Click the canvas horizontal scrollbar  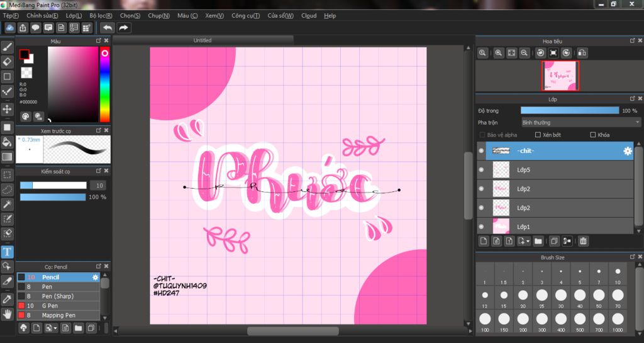293,330
